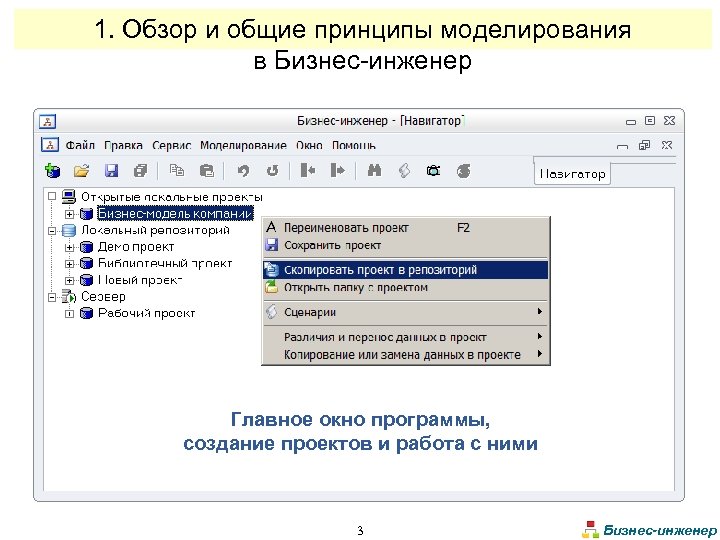Image resolution: width=720 pixels, height=540 pixels.
Task: Open Сценарии submenu arrow
Action: (540, 311)
